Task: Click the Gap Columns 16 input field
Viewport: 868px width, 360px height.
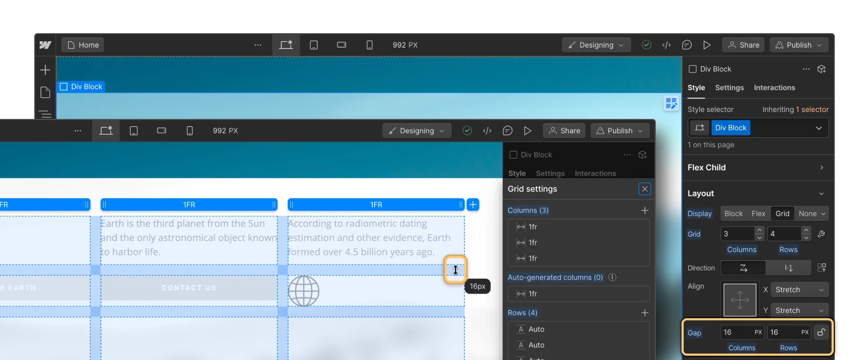Action: pos(736,333)
